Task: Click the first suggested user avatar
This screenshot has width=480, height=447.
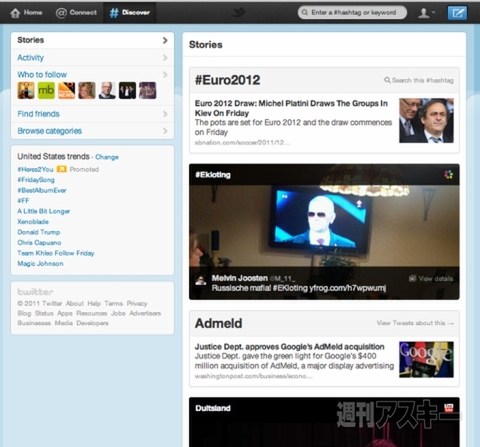Action: pyautogui.click(x=26, y=90)
